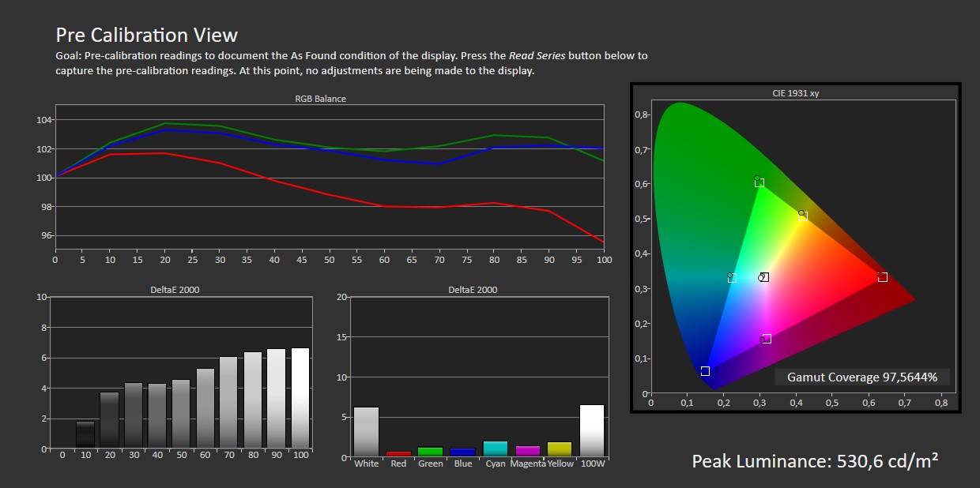Select the magenta target marker on CIE diagram
This screenshot has height=488, width=980.
click(x=766, y=339)
